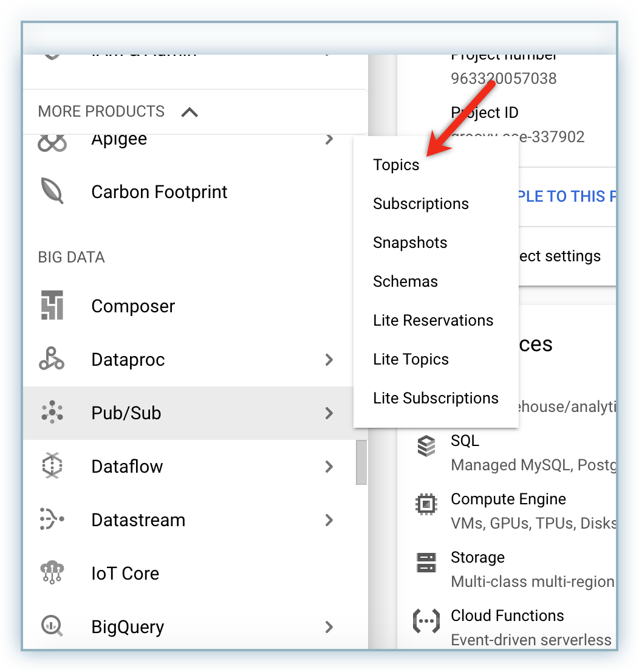Screen dimensions: 639x672
Task: Open Subscriptions from the Pub/Sub submenu
Action: tap(421, 204)
